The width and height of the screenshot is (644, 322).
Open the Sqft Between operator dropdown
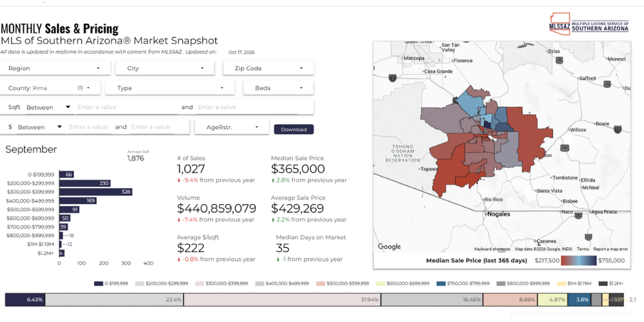pos(48,107)
